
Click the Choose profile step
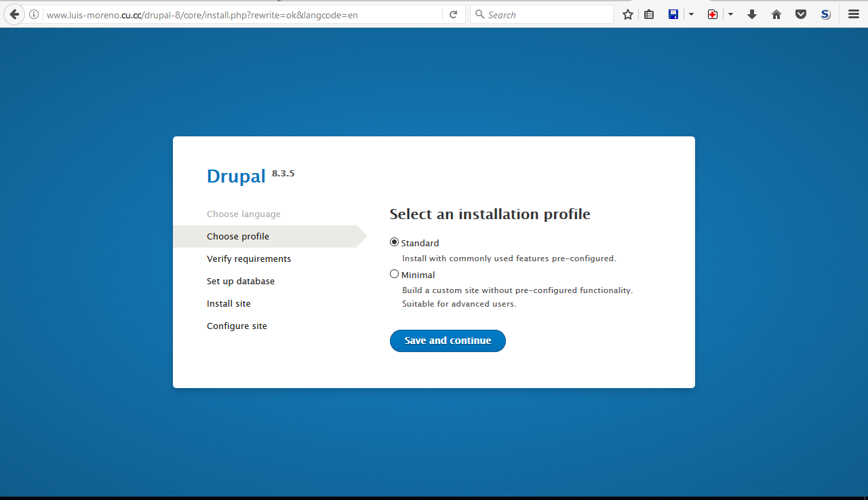click(238, 236)
